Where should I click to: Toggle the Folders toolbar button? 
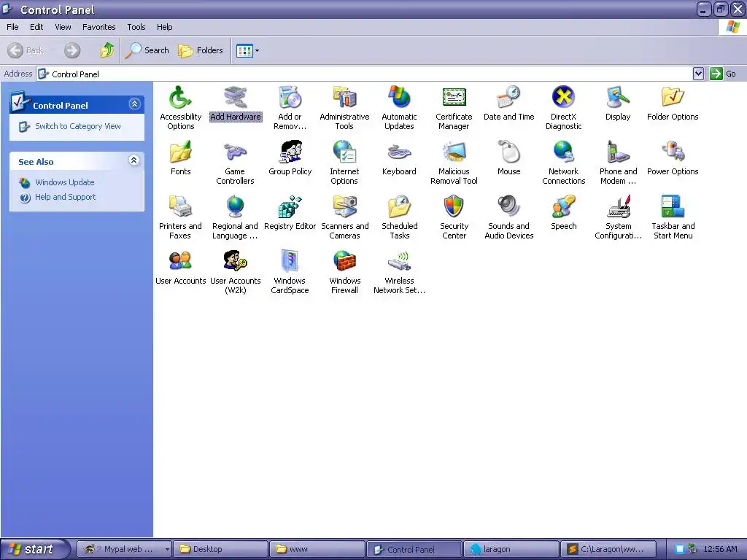(201, 50)
